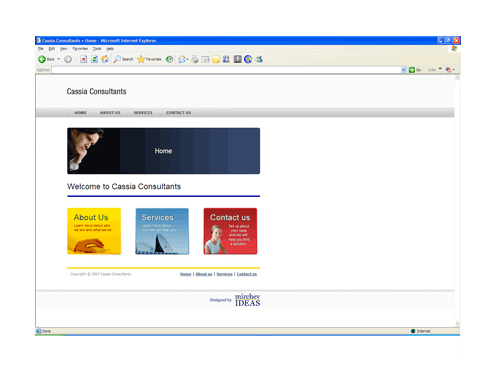This screenshot has height=375, width=500.
Task: Open the blue Services tile
Action: [162, 231]
